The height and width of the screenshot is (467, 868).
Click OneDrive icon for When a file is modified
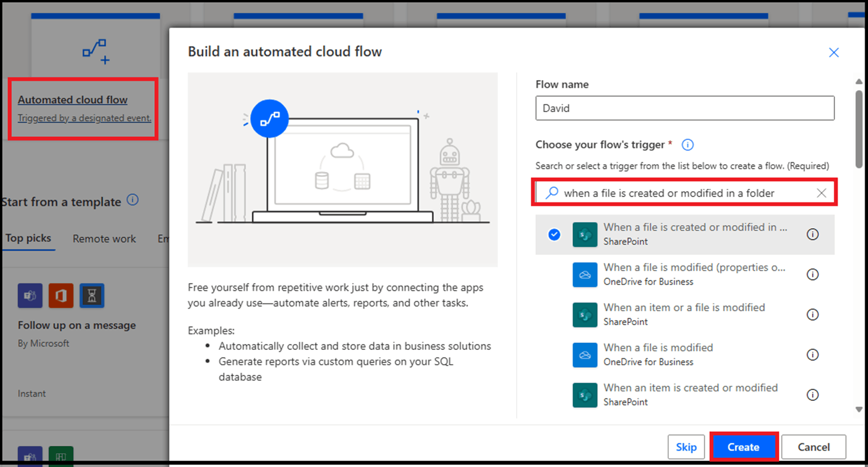point(585,355)
